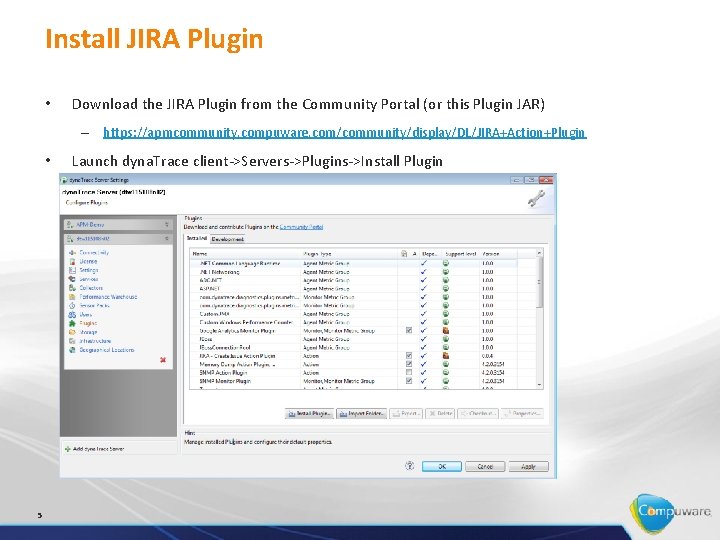Click the plugin list scrollbar thumb
720x540 pixels.
pyautogui.click(x=539, y=282)
